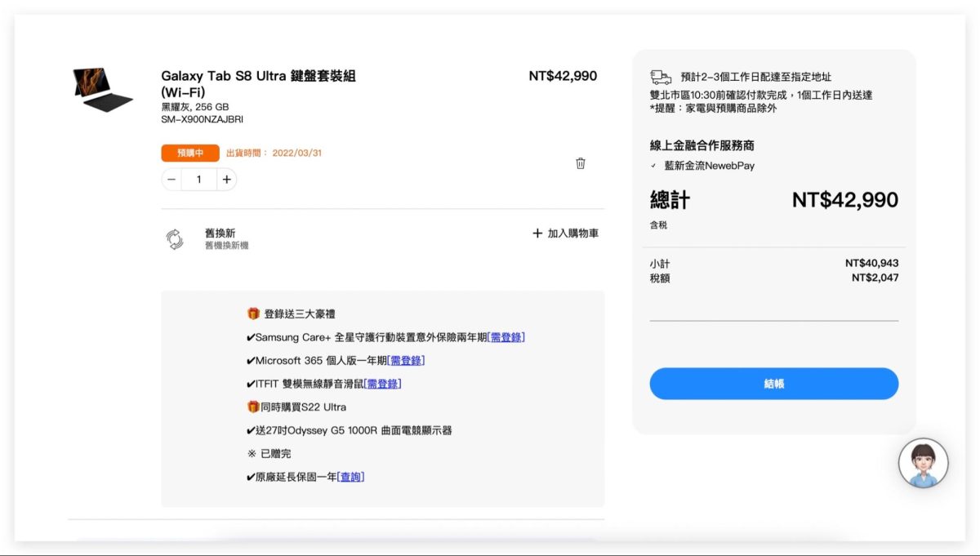Open 需登錄 link for Microsoft 365
Viewport: 980px width, 556px height.
tap(406, 361)
